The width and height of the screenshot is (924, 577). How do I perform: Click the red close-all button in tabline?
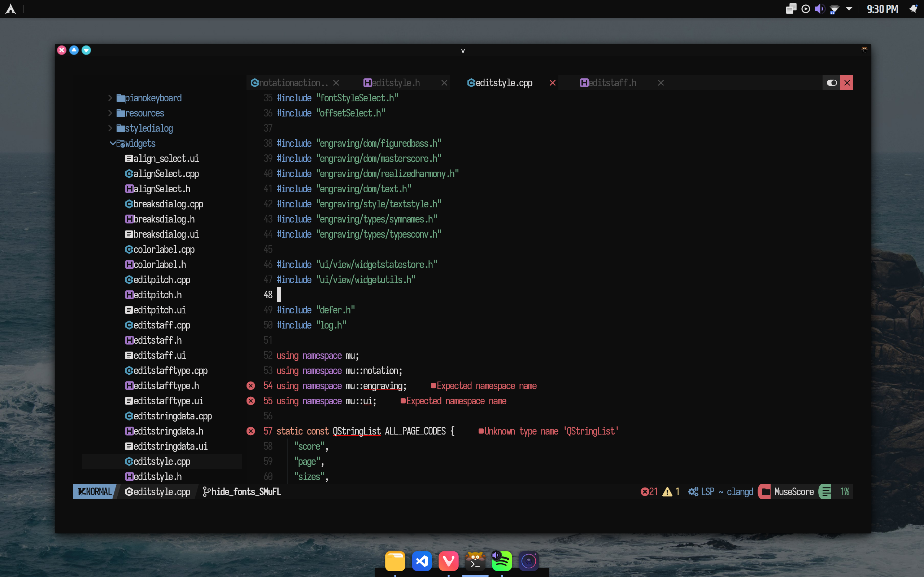tap(846, 83)
